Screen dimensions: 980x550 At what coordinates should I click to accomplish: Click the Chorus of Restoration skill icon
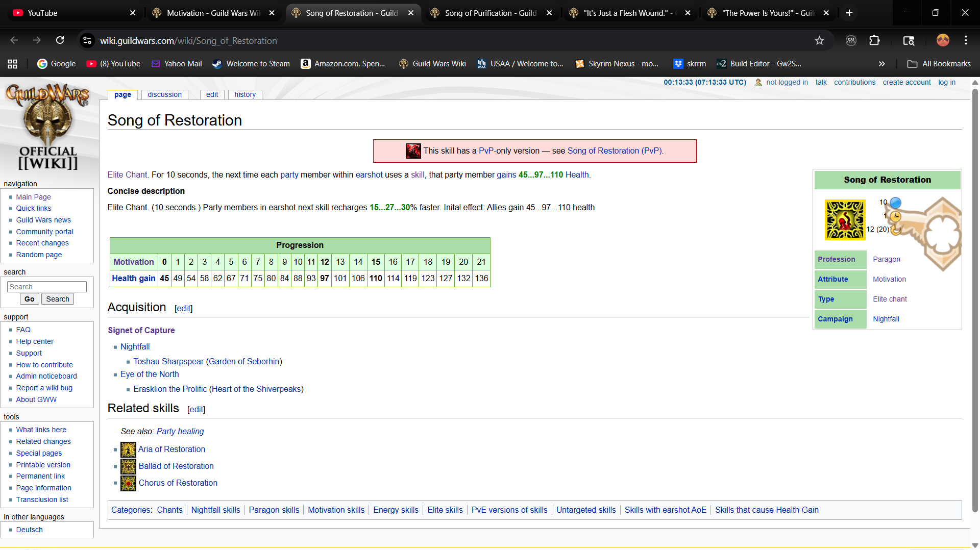pos(128,483)
